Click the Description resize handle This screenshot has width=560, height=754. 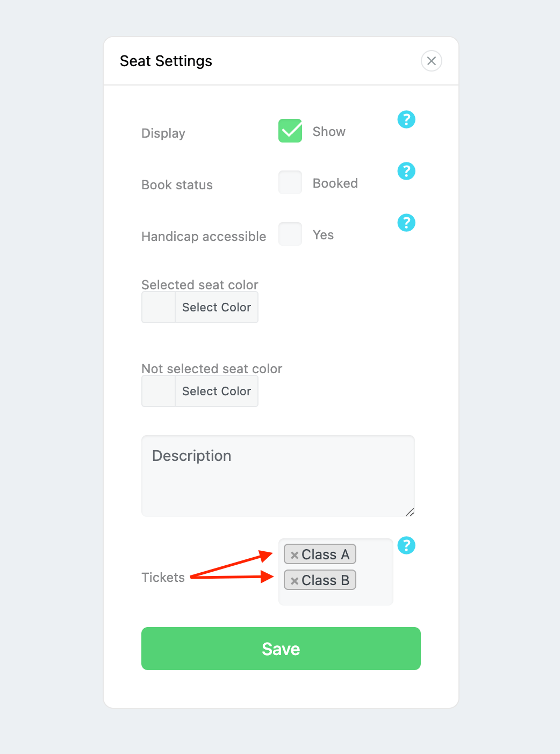[x=410, y=512]
